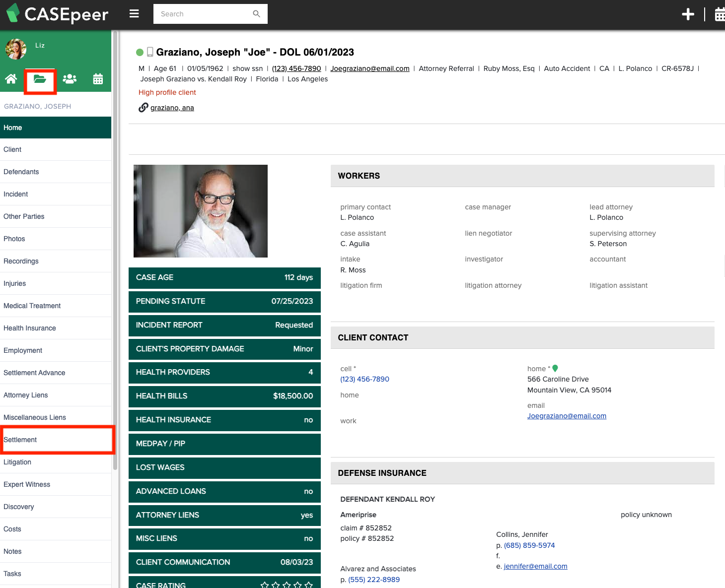The height and width of the screenshot is (588, 725).
Task: Click the search magnifier icon
Action: (256, 14)
